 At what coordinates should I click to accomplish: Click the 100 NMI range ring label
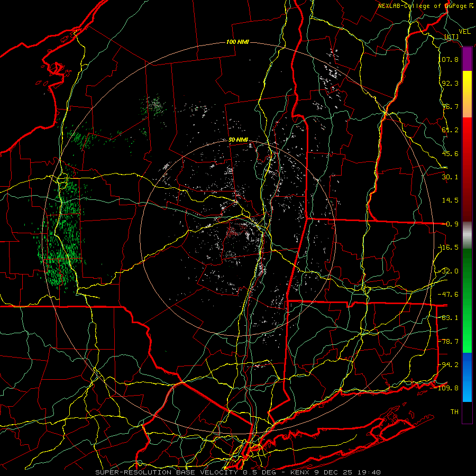pyautogui.click(x=237, y=42)
